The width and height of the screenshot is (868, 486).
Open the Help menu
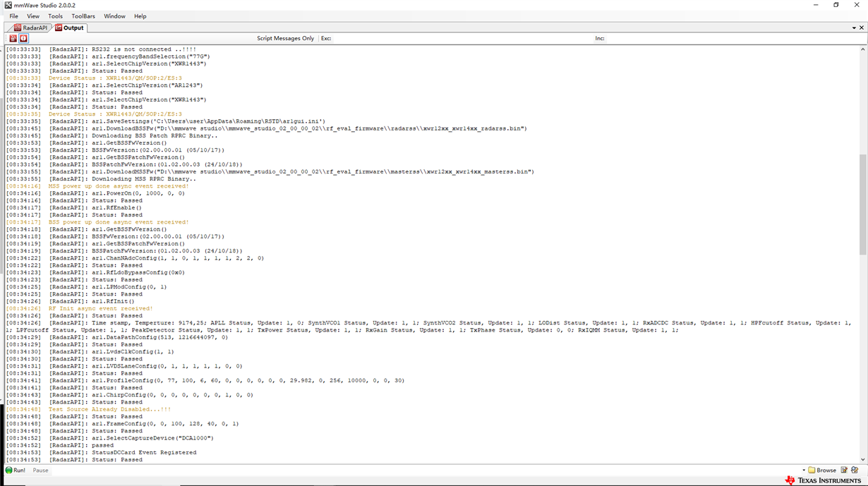tap(140, 16)
